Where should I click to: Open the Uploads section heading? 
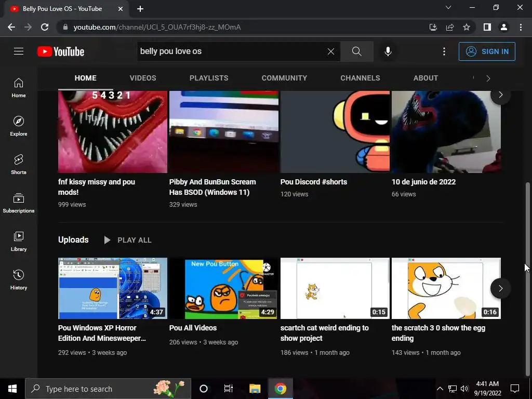click(x=73, y=240)
